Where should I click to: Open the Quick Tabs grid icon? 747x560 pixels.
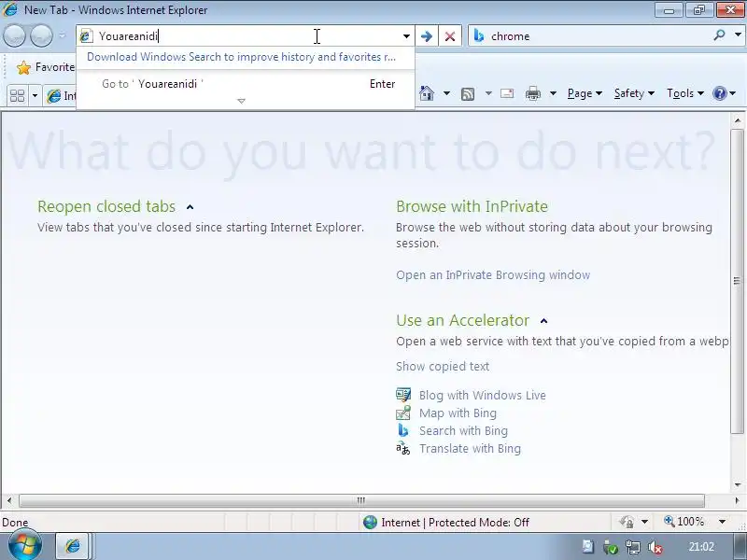17,96
